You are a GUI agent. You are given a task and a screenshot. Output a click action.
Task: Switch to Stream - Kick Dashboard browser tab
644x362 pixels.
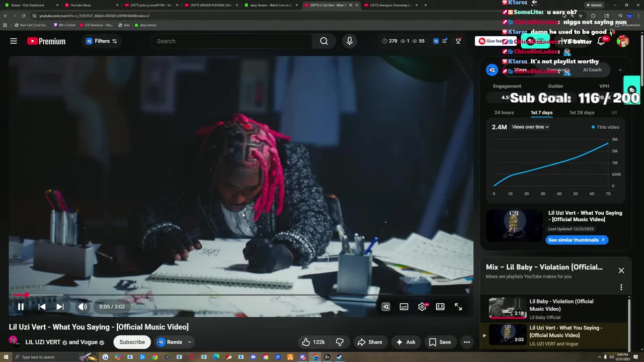31,5
